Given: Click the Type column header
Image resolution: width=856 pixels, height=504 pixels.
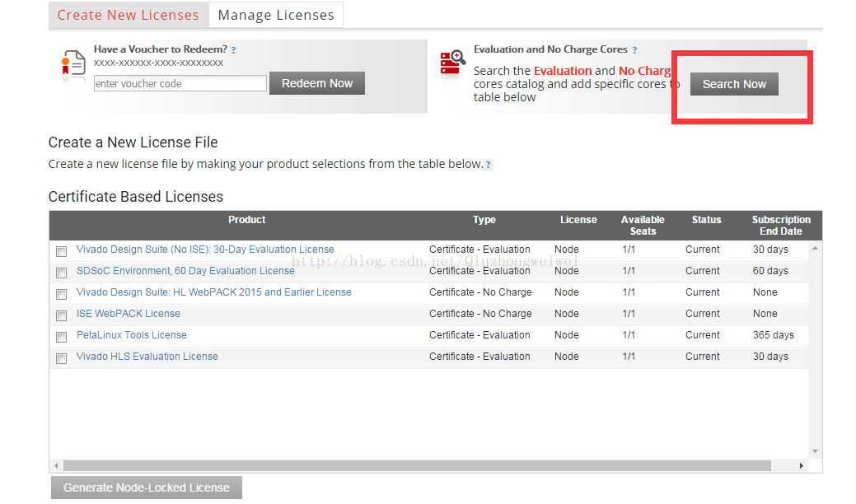Looking at the screenshot, I should point(484,220).
